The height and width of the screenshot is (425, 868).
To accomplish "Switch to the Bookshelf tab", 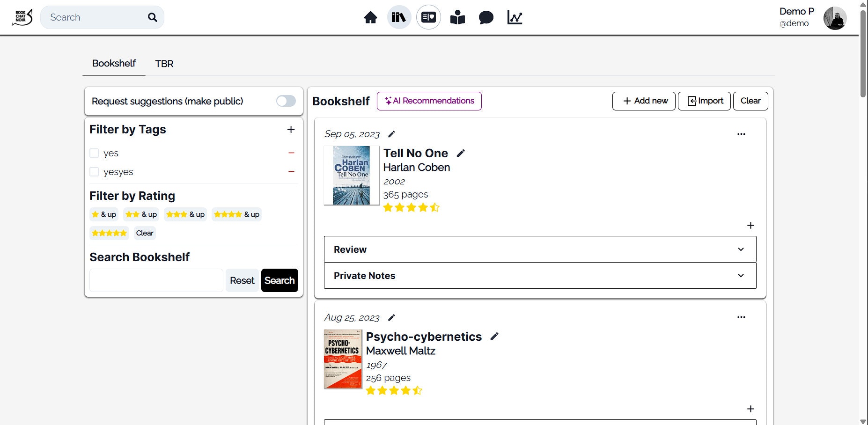I will click(114, 63).
